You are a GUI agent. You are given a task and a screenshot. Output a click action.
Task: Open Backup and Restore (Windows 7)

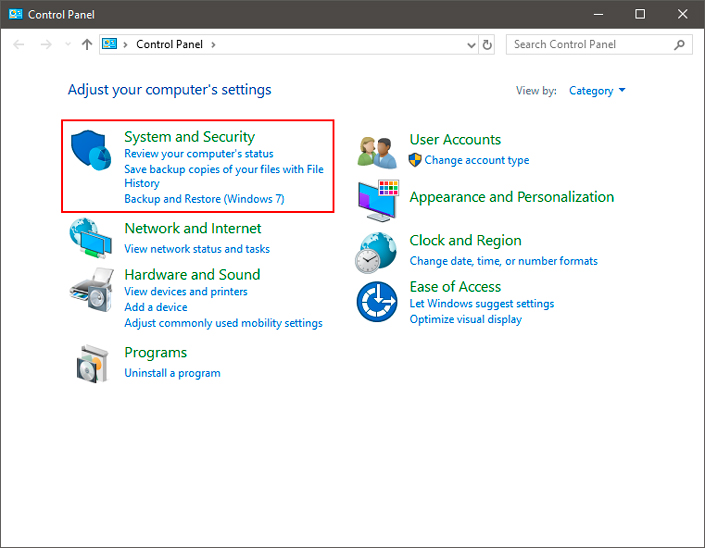pyautogui.click(x=204, y=199)
